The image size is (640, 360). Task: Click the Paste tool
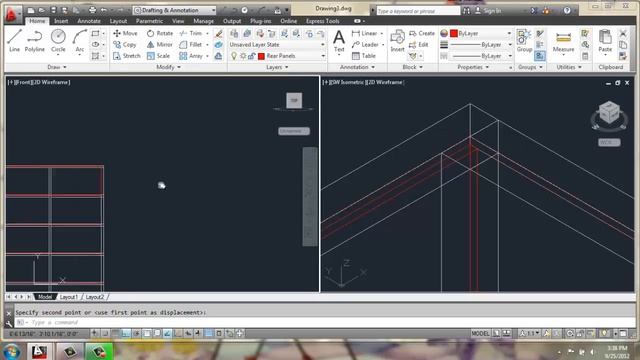coord(605,42)
